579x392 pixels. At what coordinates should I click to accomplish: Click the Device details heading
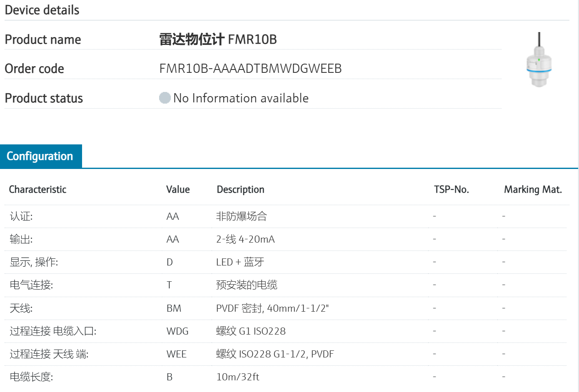coord(42,10)
